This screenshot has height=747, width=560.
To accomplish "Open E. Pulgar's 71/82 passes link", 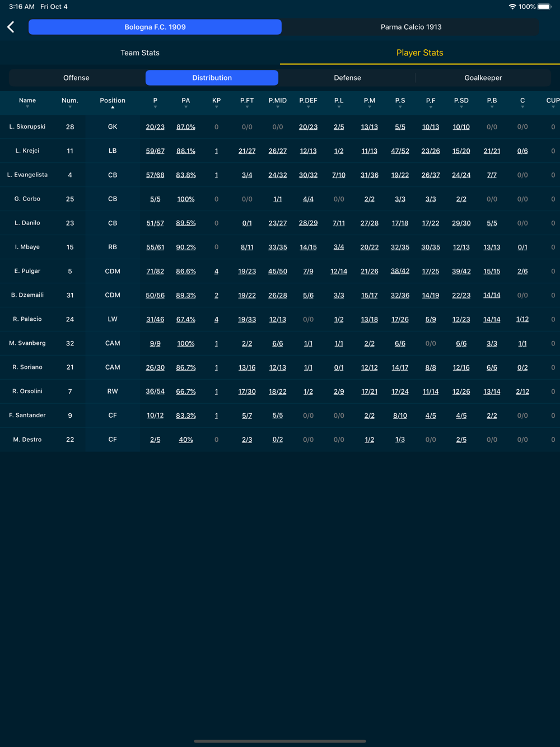I will (x=155, y=271).
